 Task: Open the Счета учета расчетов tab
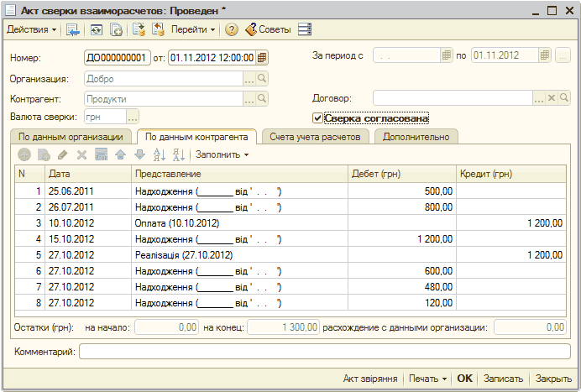tap(315, 137)
